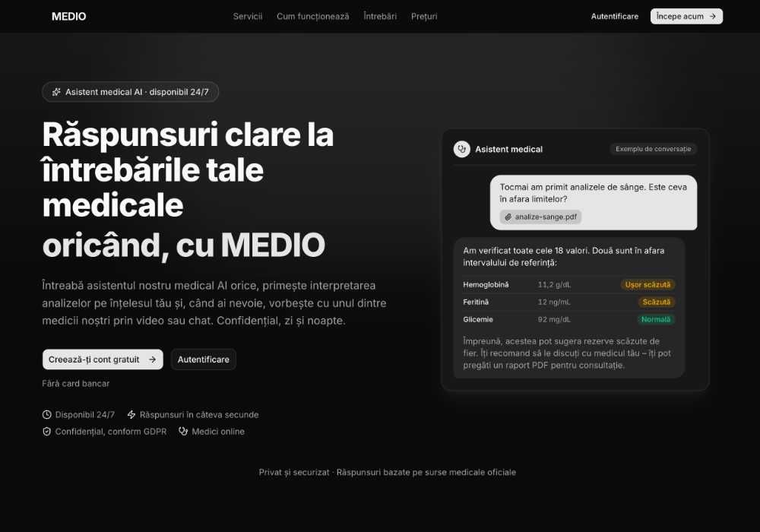Open the Servicii nav link
Viewport: 760px width, 532px height.
tap(248, 17)
